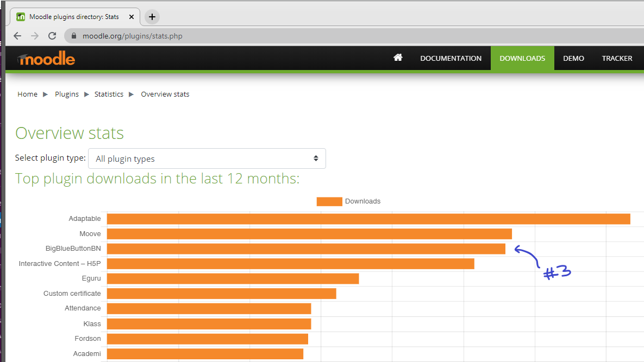The width and height of the screenshot is (644, 362).
Task: Click the browser back arrow
Action: pos(17,36)
